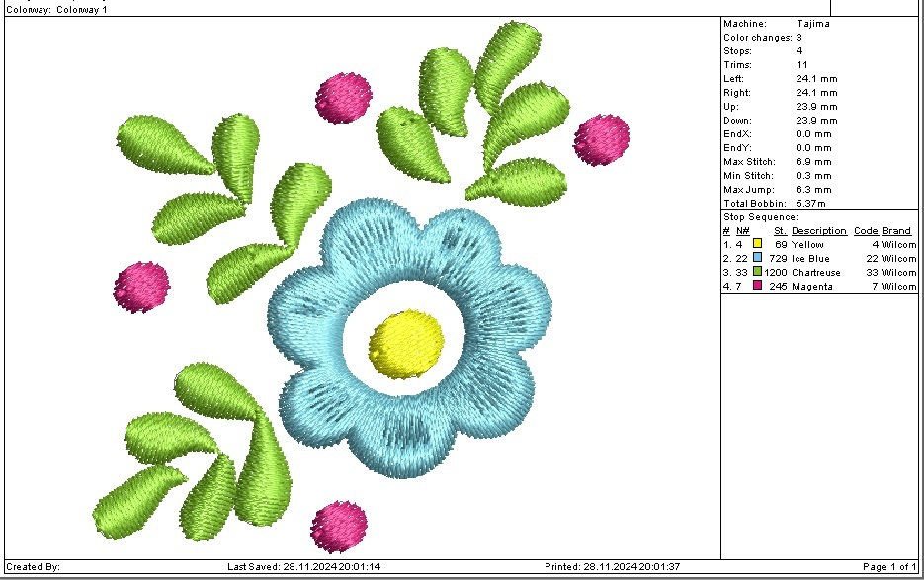Image resolution: width=924 pixels, height=580 pixels.
Task: Click the Yellow thread color swatch
Action: pyautogui.click(x=757, y=243)
